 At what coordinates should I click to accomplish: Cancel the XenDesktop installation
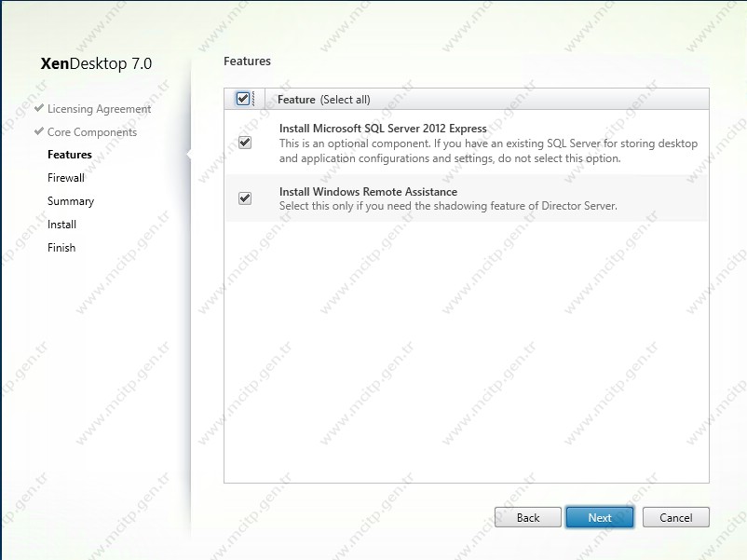[x=675, y=517]
